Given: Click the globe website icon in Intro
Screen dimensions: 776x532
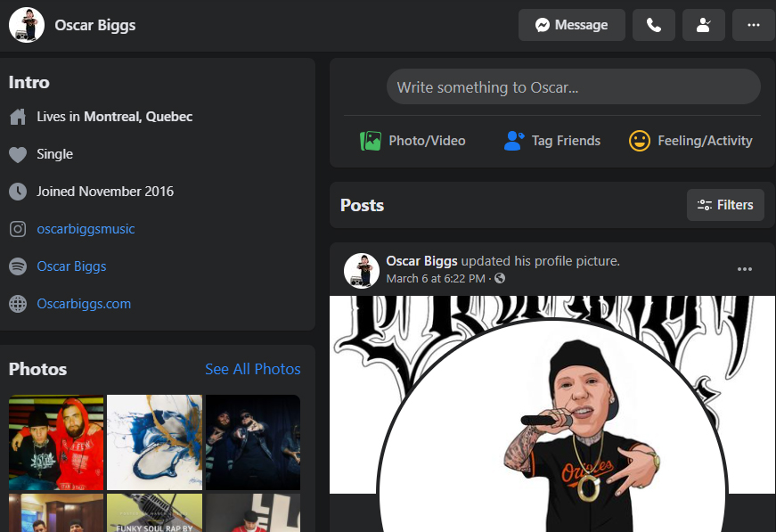Looking at the screenshot, I should pos(18,304).
